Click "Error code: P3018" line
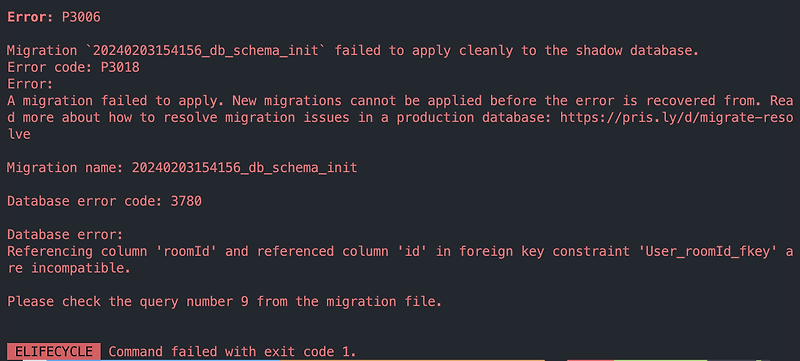Screen dimensions: 800x361 click(x=73, y=67)
